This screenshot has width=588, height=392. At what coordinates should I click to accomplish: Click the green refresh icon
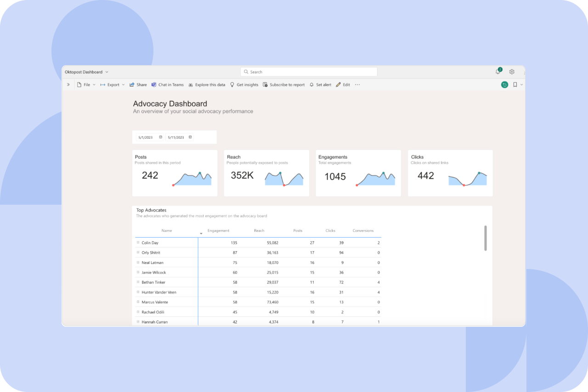coord(504,85)
